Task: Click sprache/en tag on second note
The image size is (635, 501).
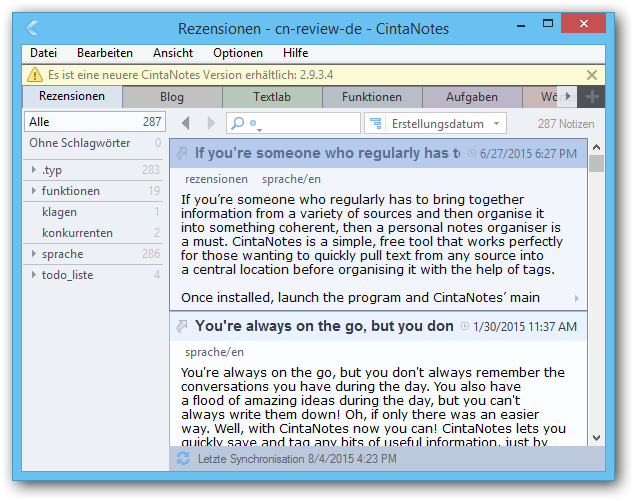Action: (x=214, y=352)
